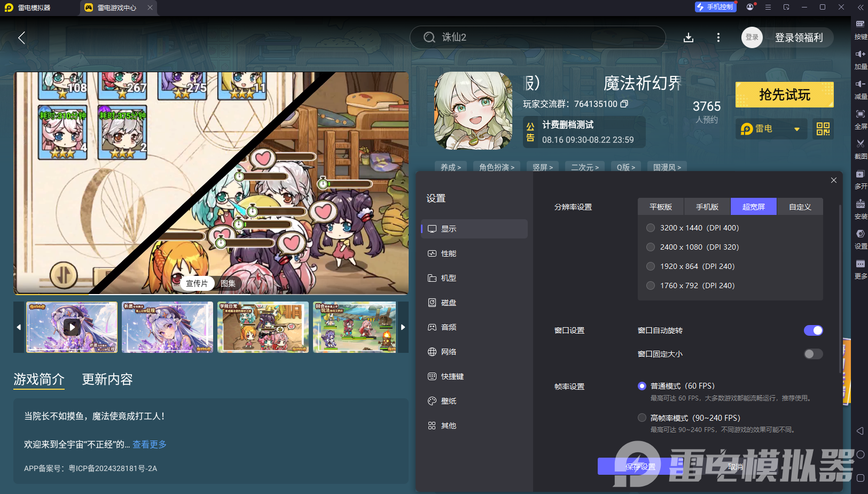Viewport: 868px width, 494px height.
Task: Select the 2400 x 1080 resolution option
Action: (x=651, y=247)
